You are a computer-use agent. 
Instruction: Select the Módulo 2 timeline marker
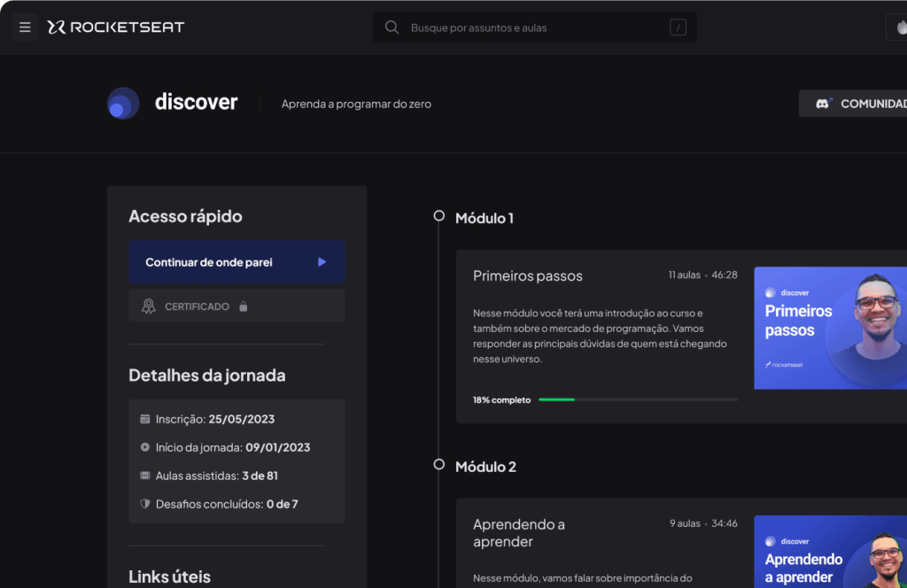[438, 465]
